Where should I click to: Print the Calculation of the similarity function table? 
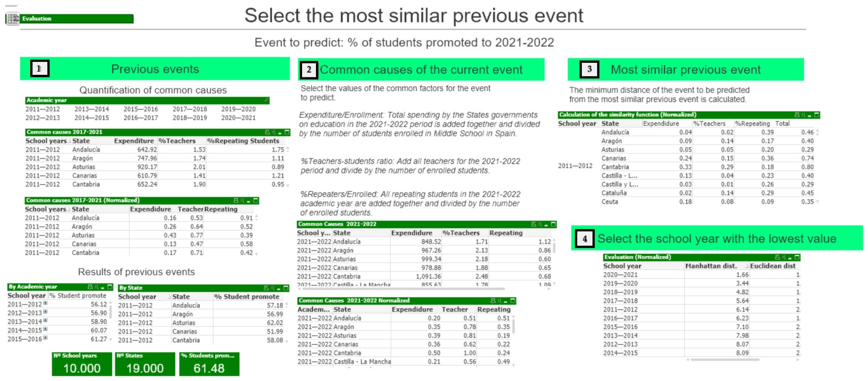click(797, 115)
